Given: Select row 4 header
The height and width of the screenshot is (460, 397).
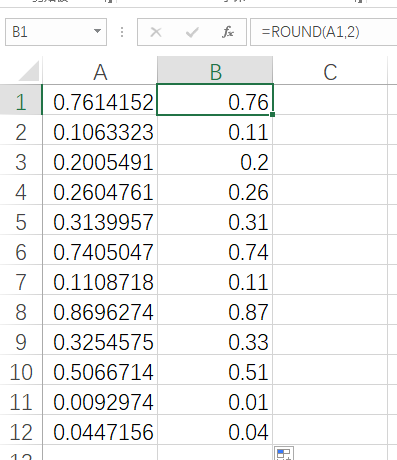Looking at the screenshot, I should click(x=21, y=190).
